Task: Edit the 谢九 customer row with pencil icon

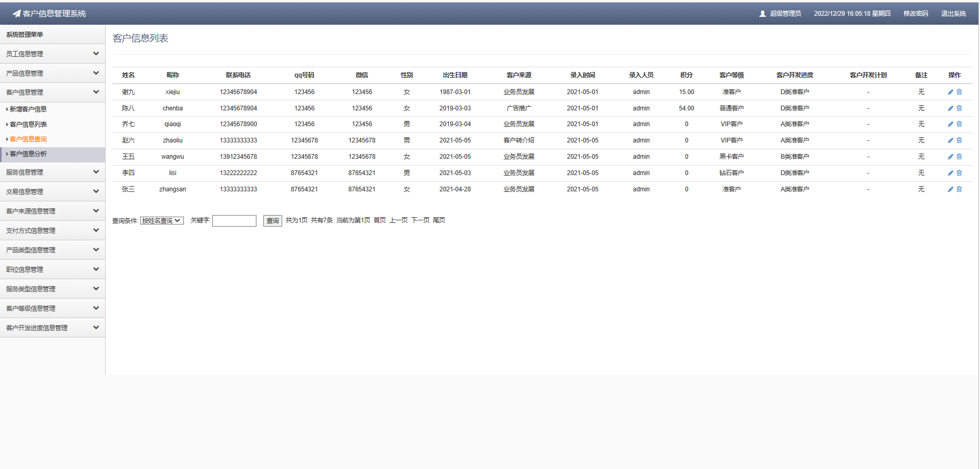Action: click(x=950, y=92)
